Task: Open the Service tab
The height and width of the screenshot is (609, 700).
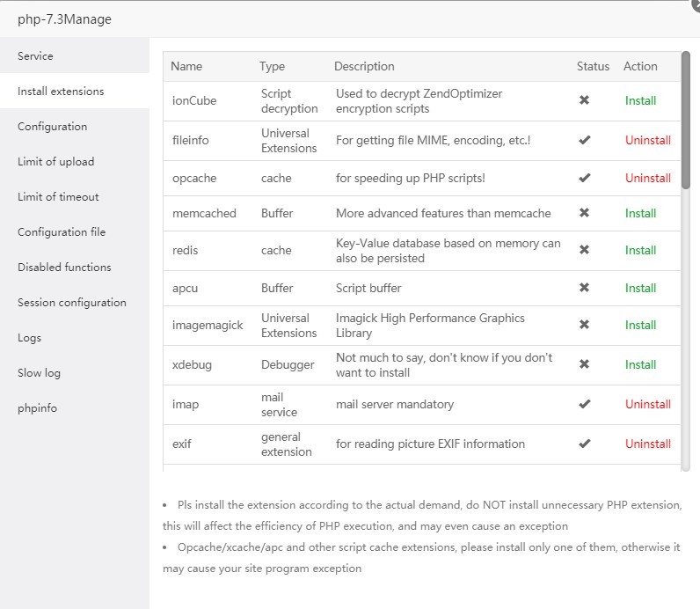Action: point(35,55)
